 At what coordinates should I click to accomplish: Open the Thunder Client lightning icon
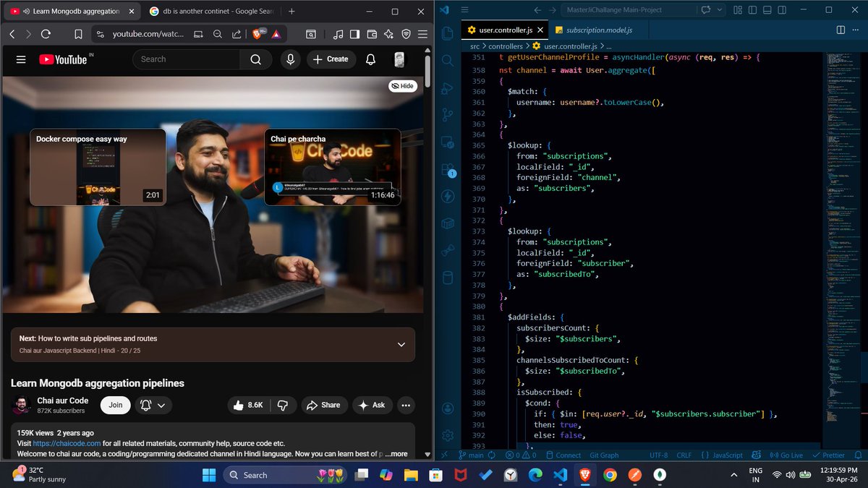(447, 196)
